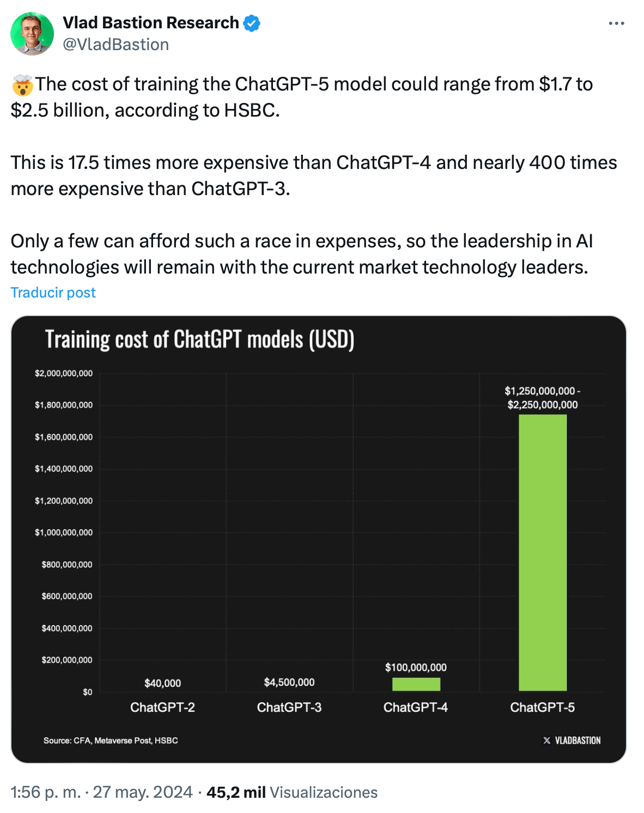Click the ChatGPT-2 axis label

(x=162, y=707)
